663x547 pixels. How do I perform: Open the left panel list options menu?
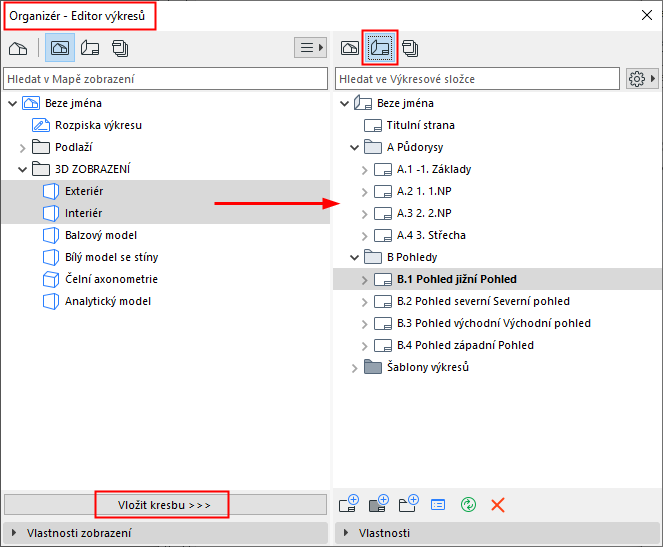pos(311,47)
